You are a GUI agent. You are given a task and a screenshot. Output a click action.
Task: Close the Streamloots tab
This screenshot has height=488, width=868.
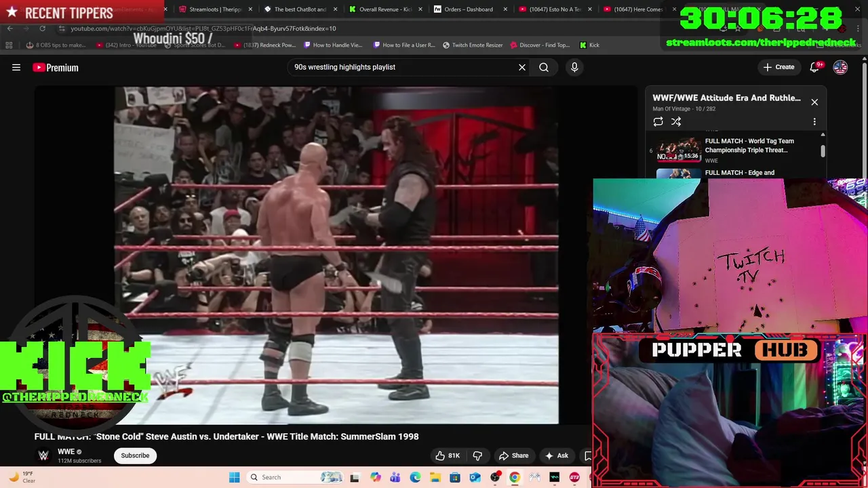pos(251,9)
